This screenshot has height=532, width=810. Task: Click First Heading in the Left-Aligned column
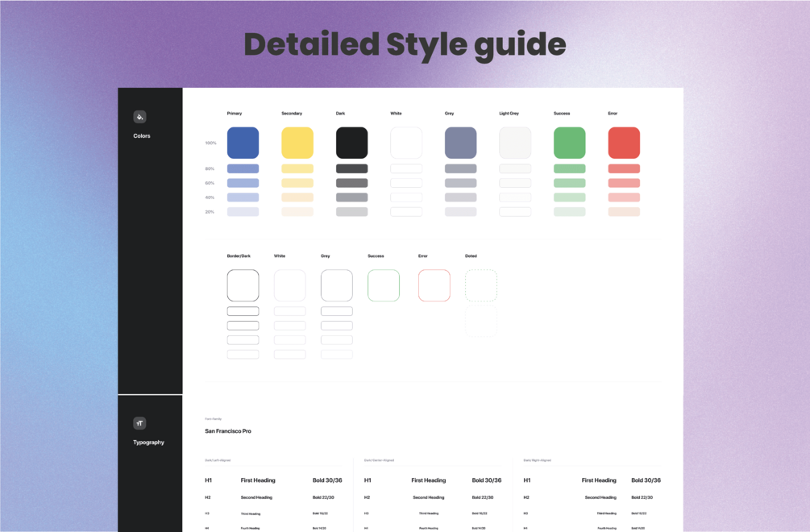(258, 480)
